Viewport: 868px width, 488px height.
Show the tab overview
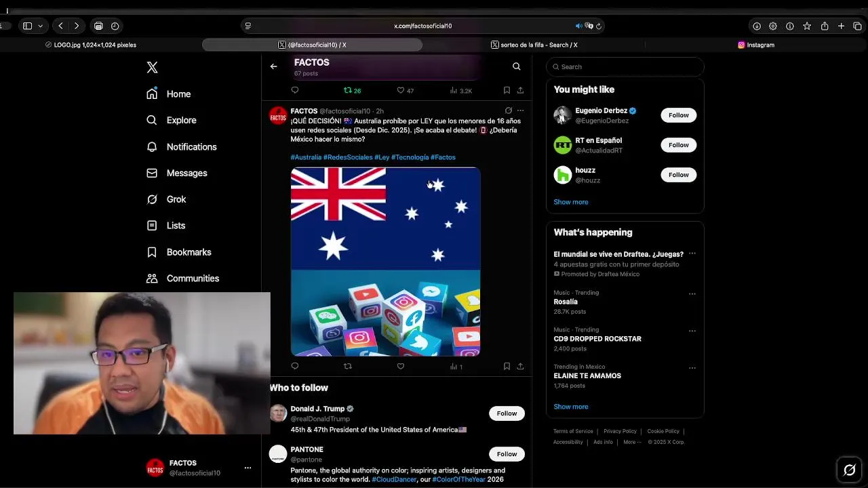click(x=857, y=26)
